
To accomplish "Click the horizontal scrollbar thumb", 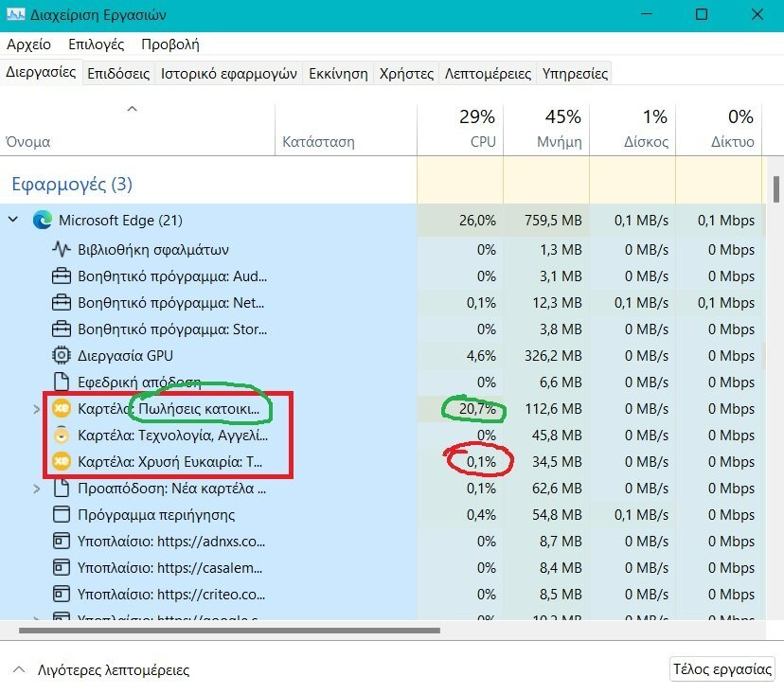I will 229,631.
